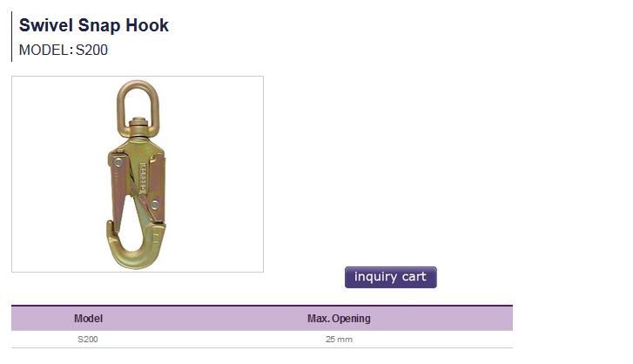Click the "MODEL:" label under the title
633x364 pixels.
coord(44,51)
